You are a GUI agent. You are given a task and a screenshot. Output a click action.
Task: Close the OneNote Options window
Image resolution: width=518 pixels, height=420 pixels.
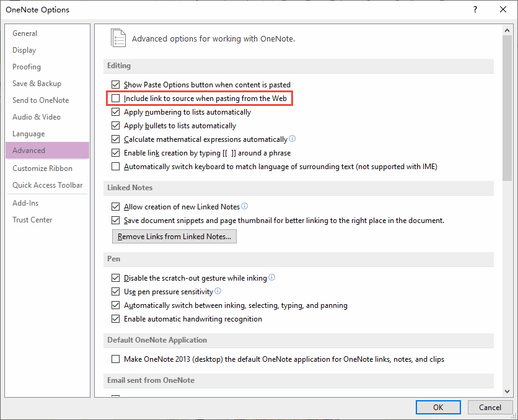click(x=503, y=9)
